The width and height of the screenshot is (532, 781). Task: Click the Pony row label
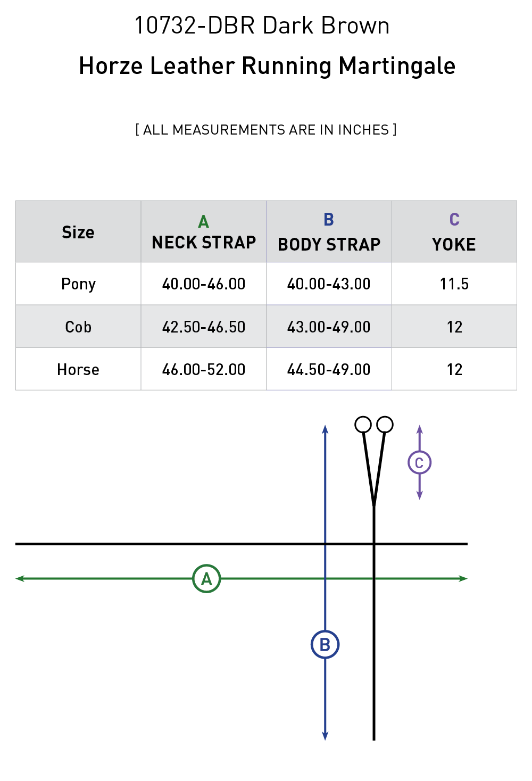click(78, 284)
